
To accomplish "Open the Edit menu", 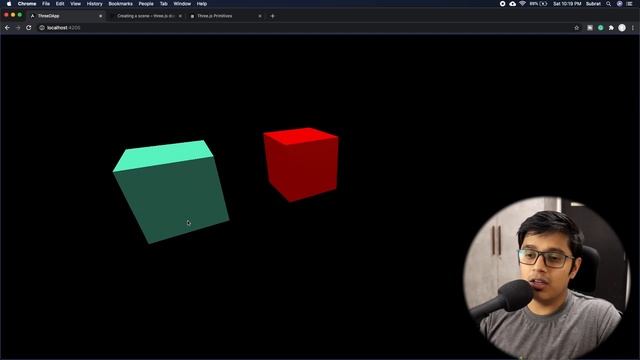I will pos(60,4).
